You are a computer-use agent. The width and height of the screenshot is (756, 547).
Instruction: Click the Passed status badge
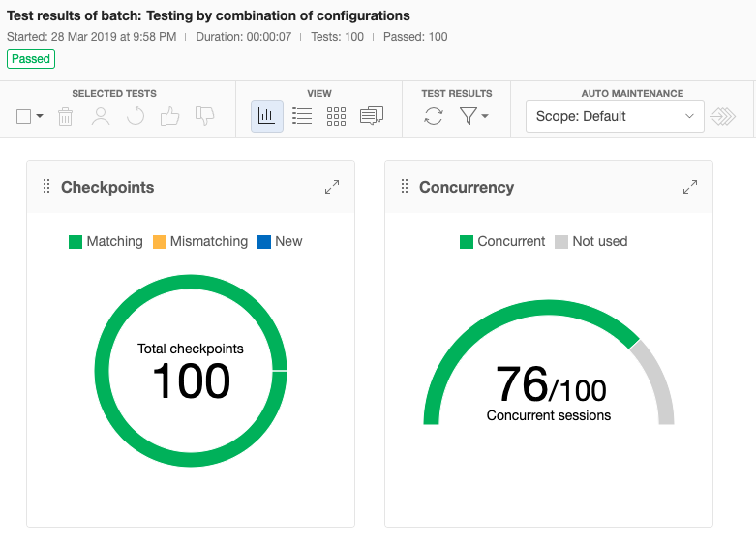[31, 59]
